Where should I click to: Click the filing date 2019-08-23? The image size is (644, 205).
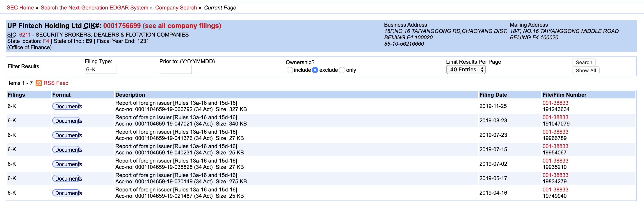pos(493,121)
